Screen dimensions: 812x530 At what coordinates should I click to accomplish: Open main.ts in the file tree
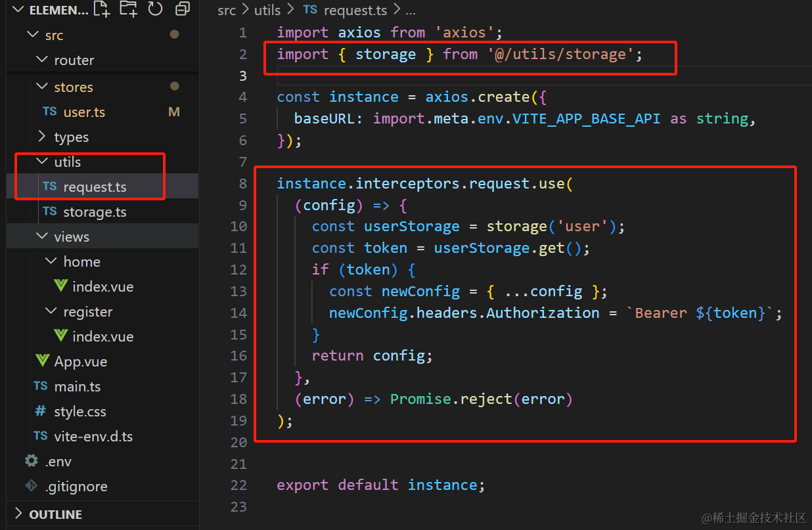pyautogui.click(x=78, y=387)
